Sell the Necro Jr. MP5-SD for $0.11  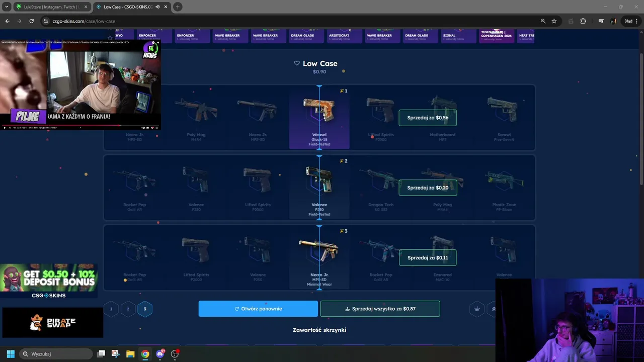(428, 257)
